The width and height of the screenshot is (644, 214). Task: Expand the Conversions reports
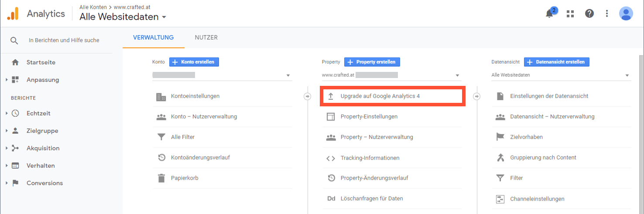[x=7, y=183]
